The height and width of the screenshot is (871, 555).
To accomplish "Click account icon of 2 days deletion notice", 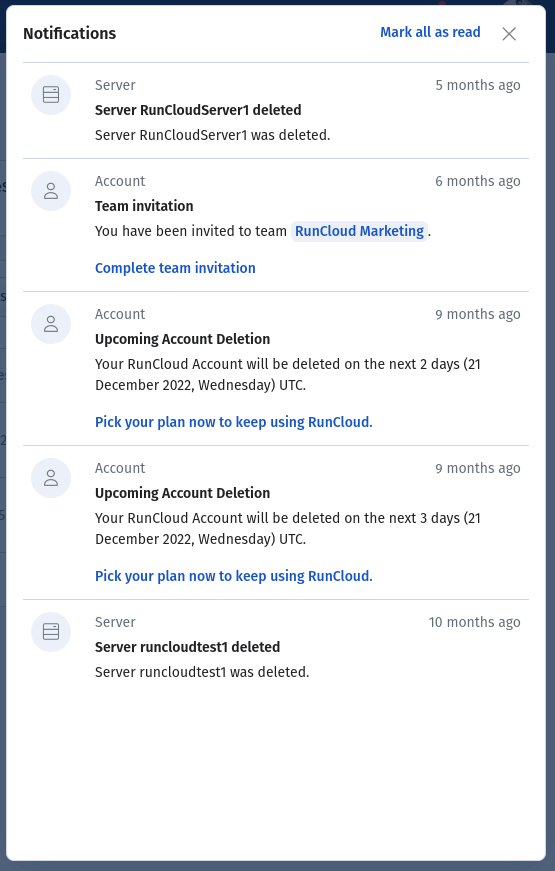I will [51, 324].
